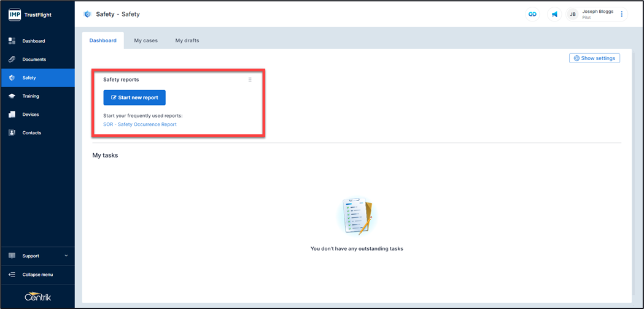Image resolution: width=644 pixels, height=309 pixels.
Task: Click the Contacts icon in sidebar
Action: click(12, 133)
